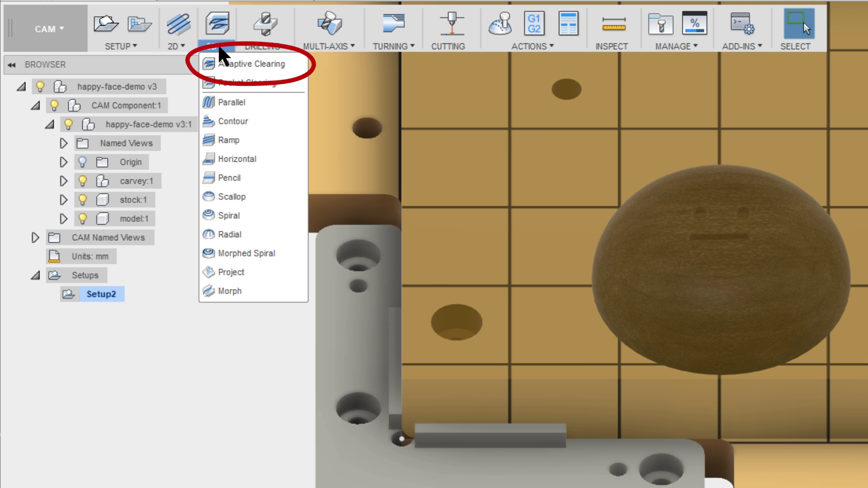Open the Drilling toolpath tool
This screenshot has height=488, width=868.
[265, 23]
